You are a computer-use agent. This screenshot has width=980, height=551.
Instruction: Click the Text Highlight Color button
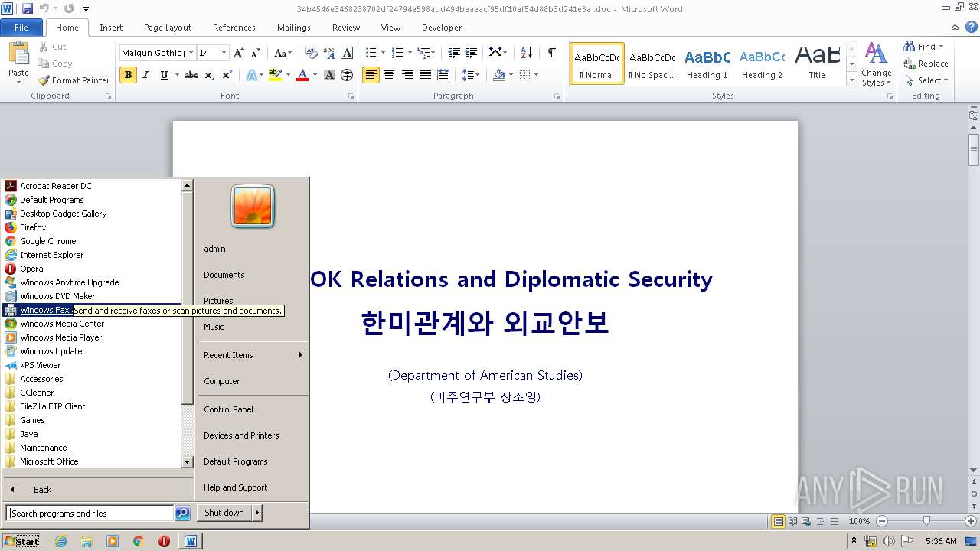(276, 75)
